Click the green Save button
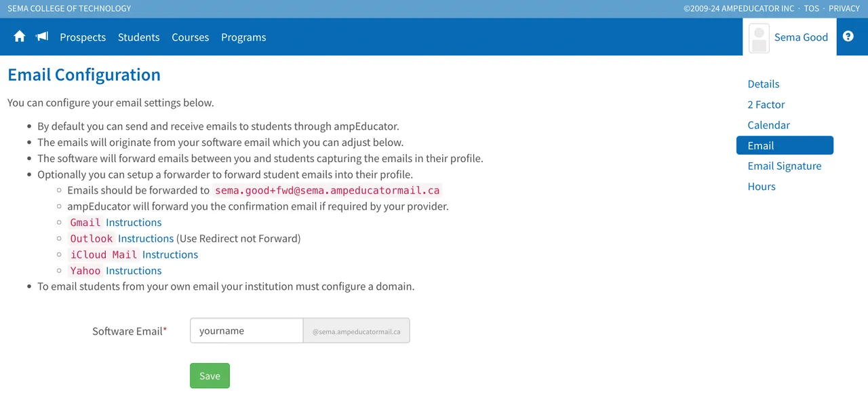Viewport: 868px width, 399px height. (x=210, y=375)
